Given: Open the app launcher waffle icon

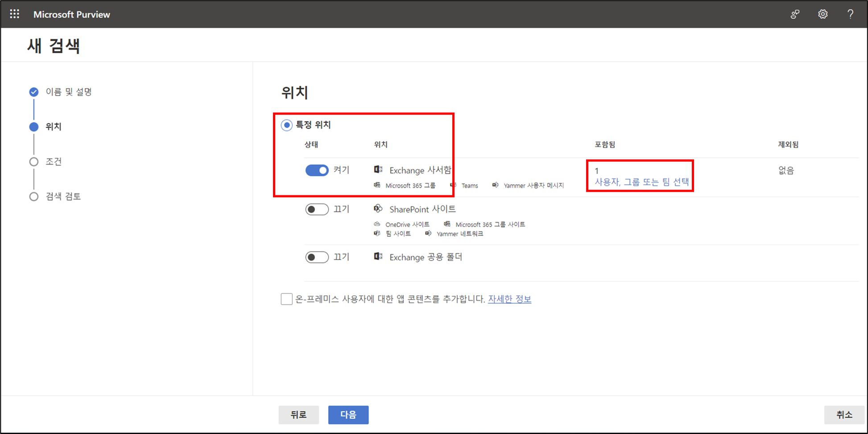Looking at the screenshot, I should coord(14,14).
